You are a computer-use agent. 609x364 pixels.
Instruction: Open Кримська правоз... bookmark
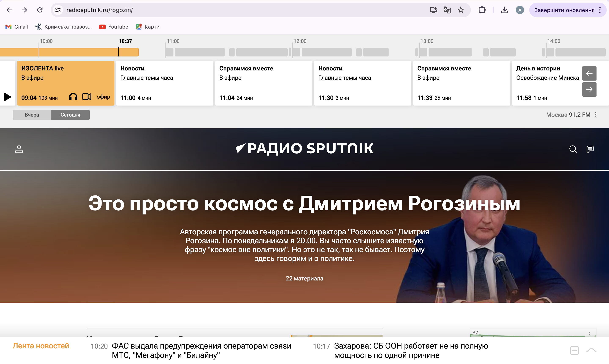coord(63,27)
